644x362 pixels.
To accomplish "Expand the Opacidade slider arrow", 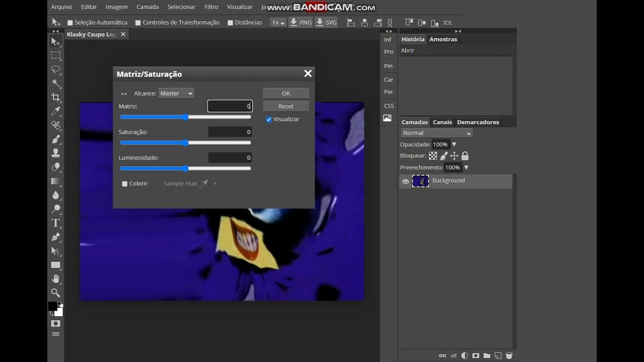I will (454, 144).
